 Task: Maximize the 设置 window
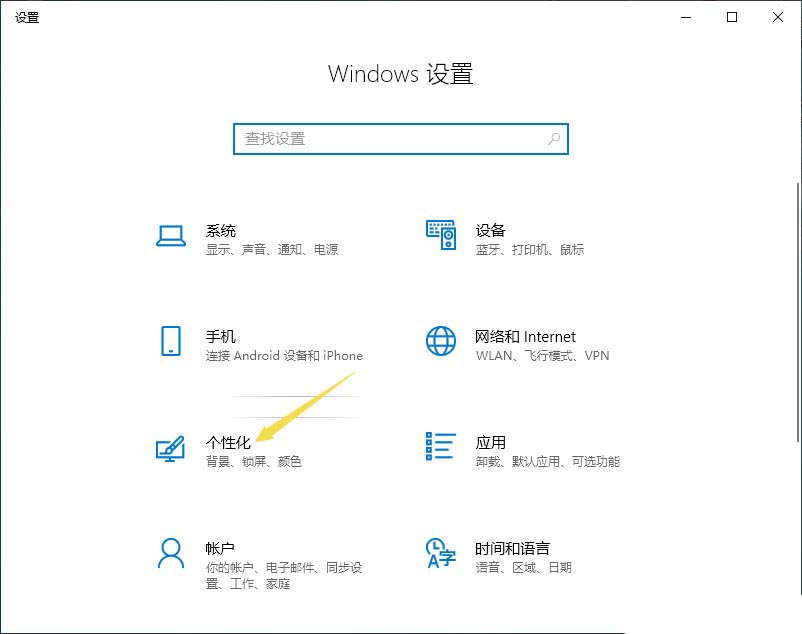coord(732,17)
